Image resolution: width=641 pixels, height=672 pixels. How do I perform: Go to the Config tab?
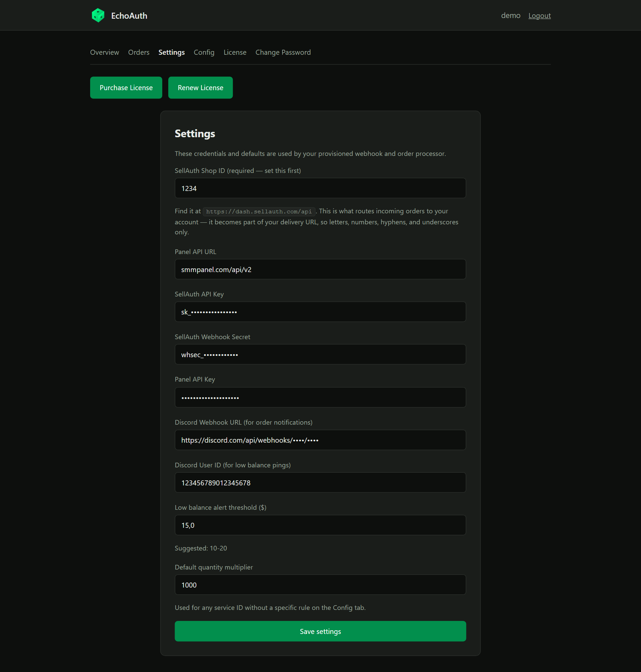tap(204, 52)
